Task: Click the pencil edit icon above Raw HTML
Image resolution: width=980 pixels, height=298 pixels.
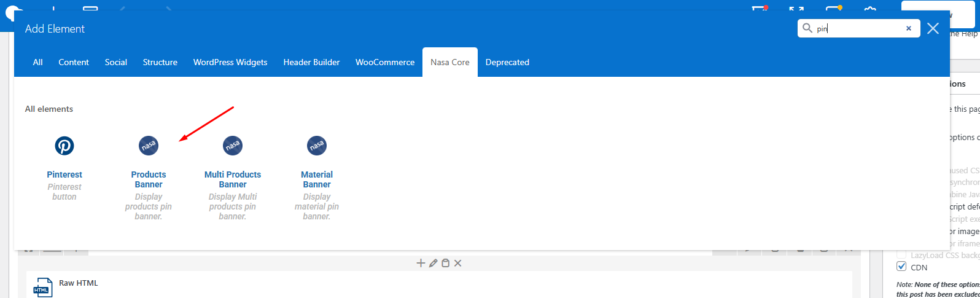Action: tap(433, 263)
